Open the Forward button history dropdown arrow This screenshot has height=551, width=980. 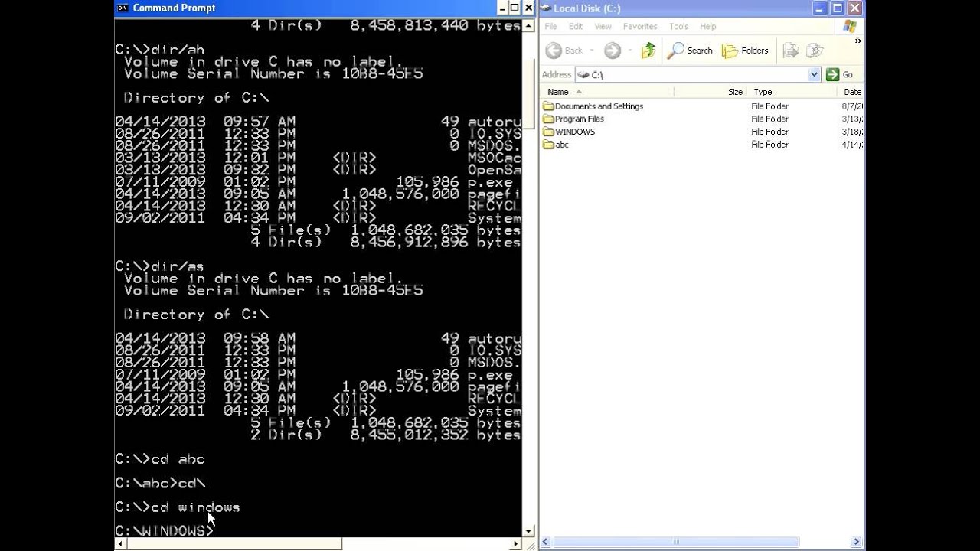click(x=630, y=51)
